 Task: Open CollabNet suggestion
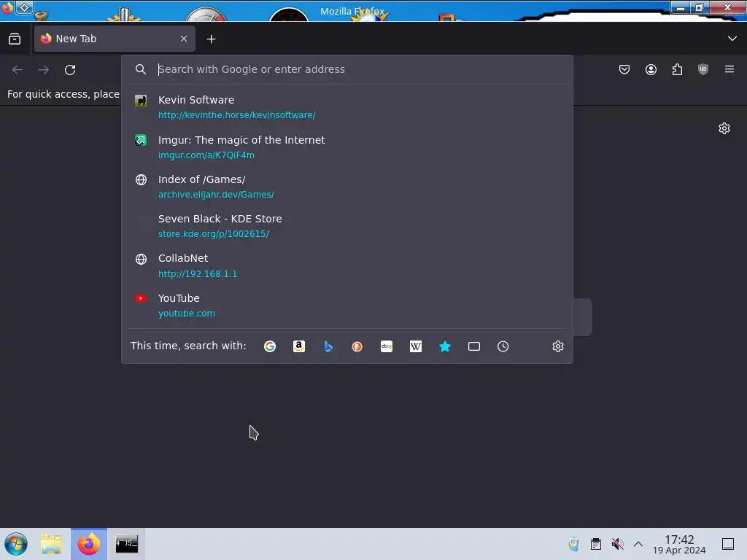pyautogui.click(x=347, y=265)
